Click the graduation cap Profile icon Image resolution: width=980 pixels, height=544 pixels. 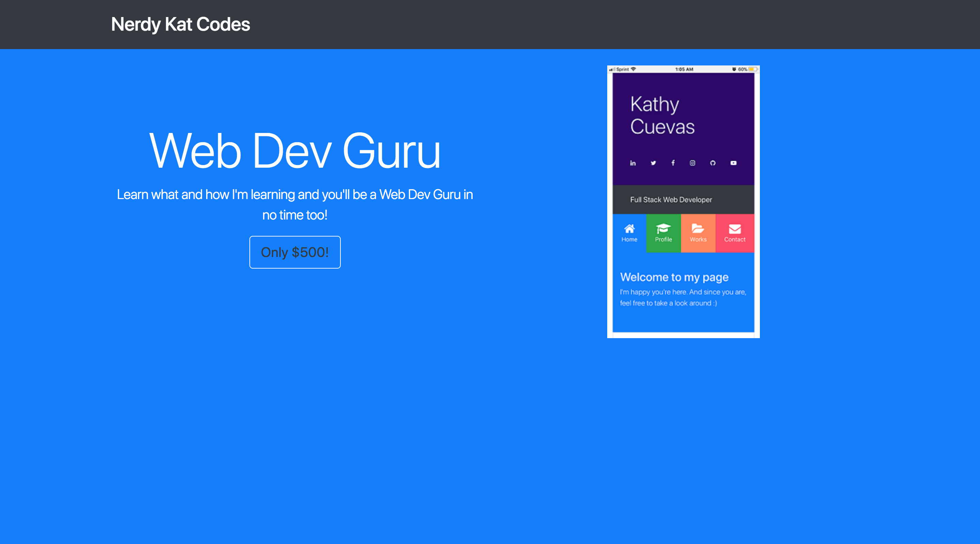click(x=663, y=229)
